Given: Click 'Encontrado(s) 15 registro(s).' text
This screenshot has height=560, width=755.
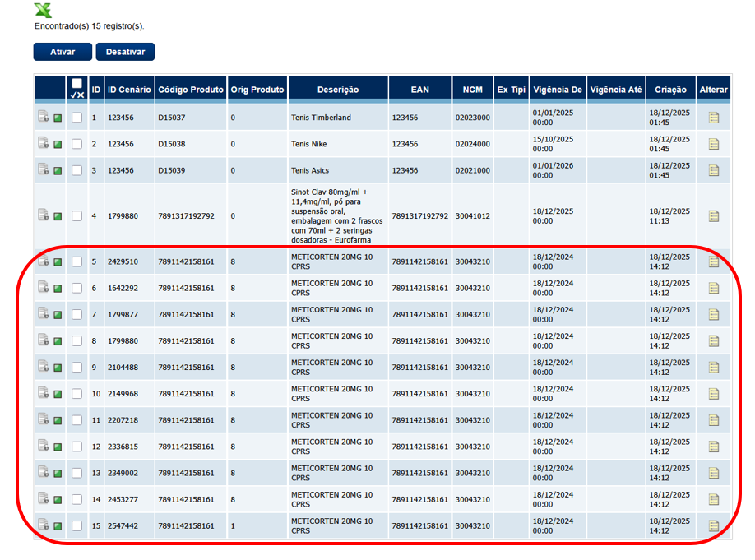Looking at the screenshot, I should [90, 26].
